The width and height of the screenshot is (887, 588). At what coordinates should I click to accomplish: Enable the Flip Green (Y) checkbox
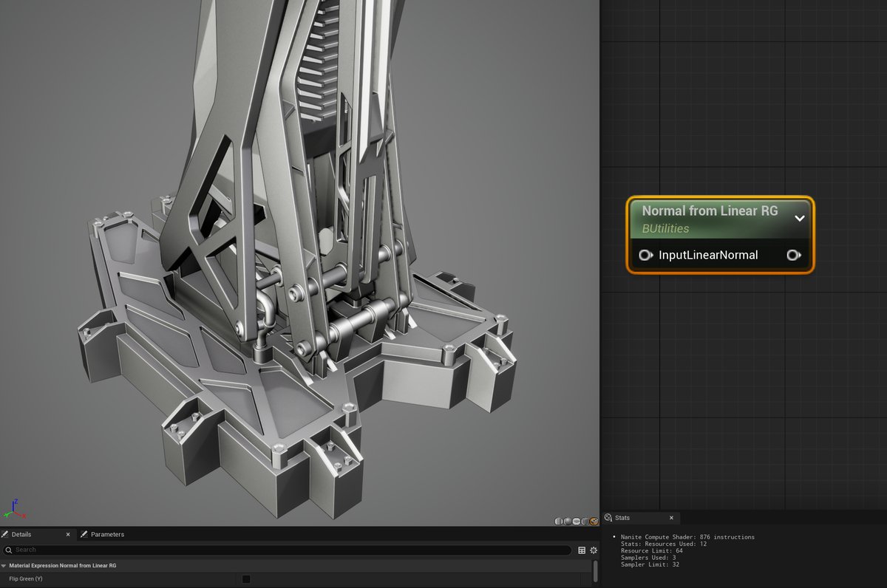pos(246,579)
